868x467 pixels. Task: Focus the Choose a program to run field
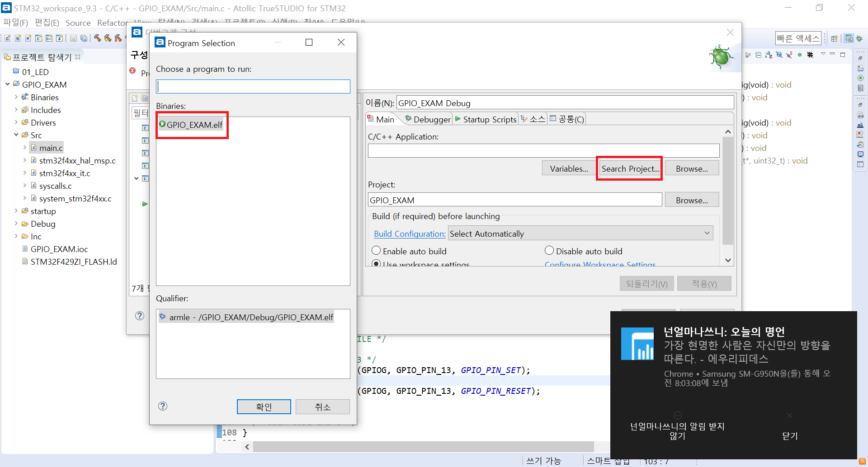[x=253, y=86]
